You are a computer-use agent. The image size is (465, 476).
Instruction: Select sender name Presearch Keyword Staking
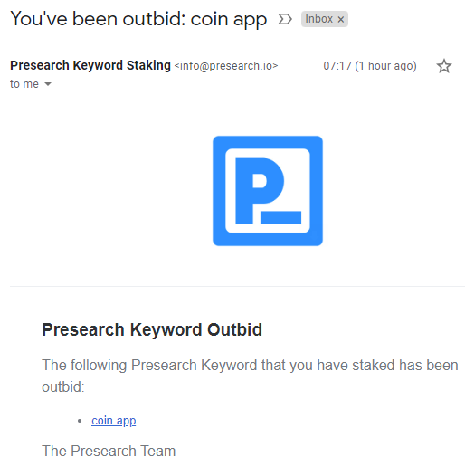90,65
